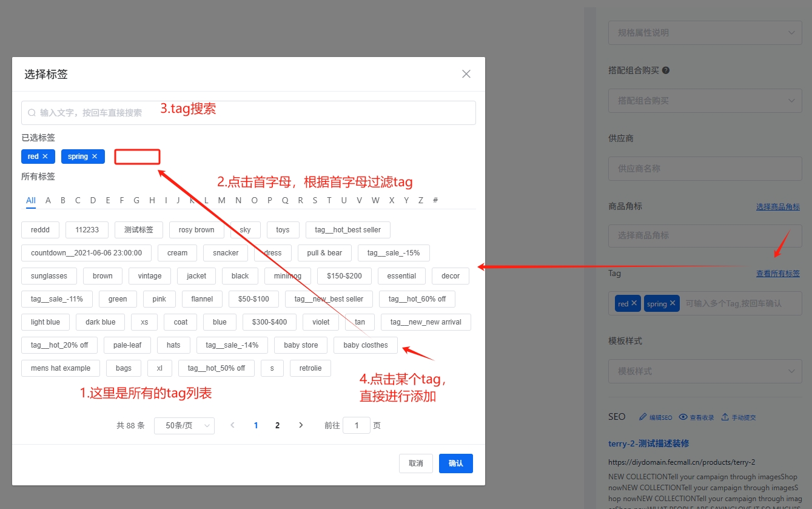Select the All filter tab
The width and height of the screenshot is (812, 509).
[x=31, y=200]
